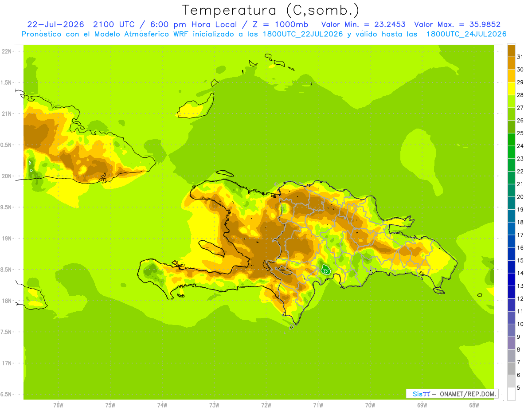The width and height of the screenshot is (532, 411).
Task: Click the legend swatch between 30 and 31
Action: point(511,63)
